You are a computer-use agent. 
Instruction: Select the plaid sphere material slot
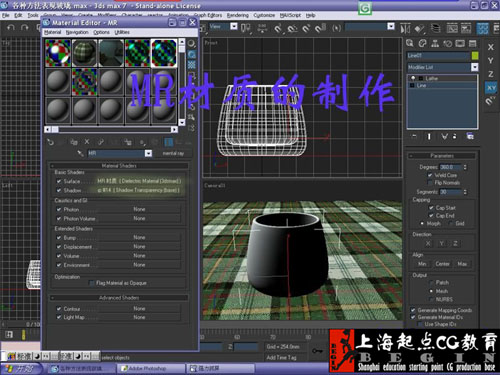pos(84,53)
